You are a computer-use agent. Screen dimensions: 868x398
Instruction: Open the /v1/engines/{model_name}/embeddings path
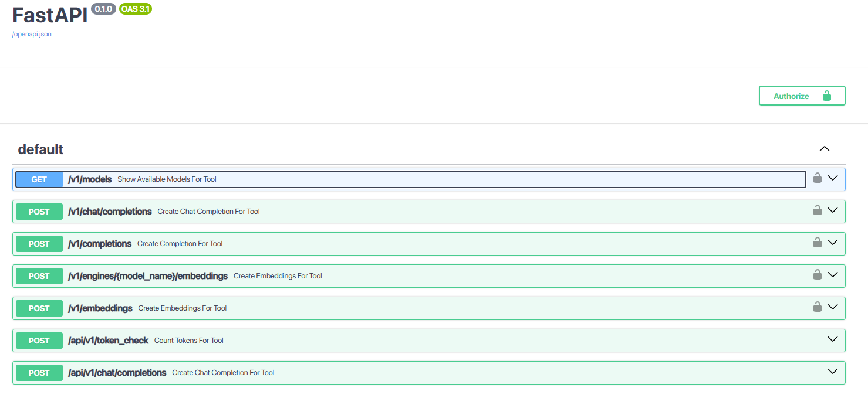coord(148,276)
